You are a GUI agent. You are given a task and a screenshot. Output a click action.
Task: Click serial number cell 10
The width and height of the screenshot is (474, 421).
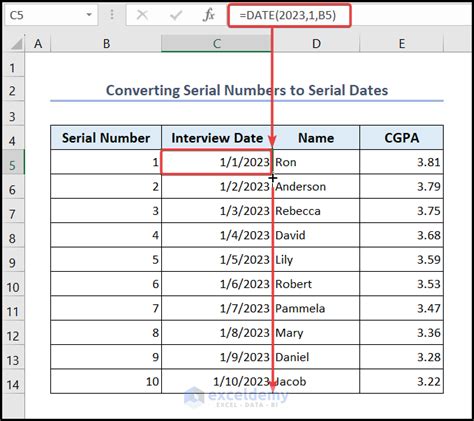click(106, 381)
